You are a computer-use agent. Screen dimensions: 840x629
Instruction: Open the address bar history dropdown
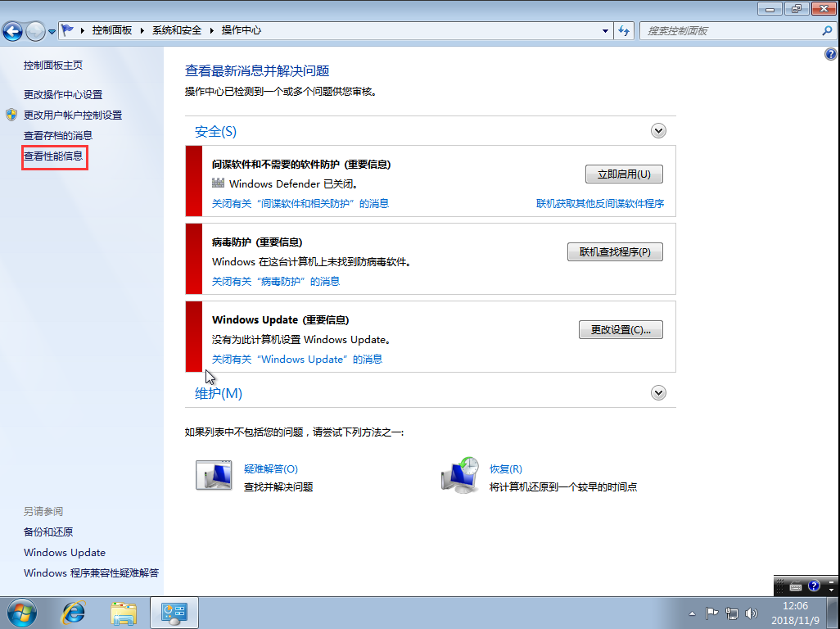tap(605, 30)
